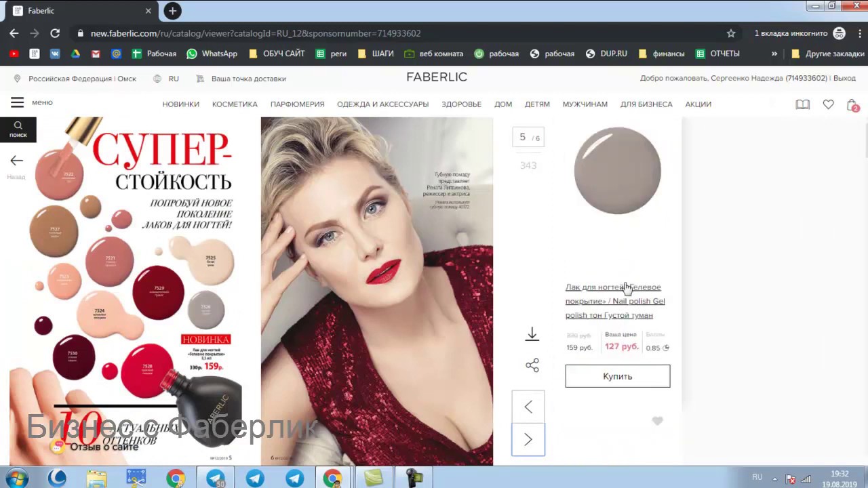Open the ДЛЯ БИЗНЕСА menu item
Image resolution: width=868 pixels, height=488 pixels.
646,104
